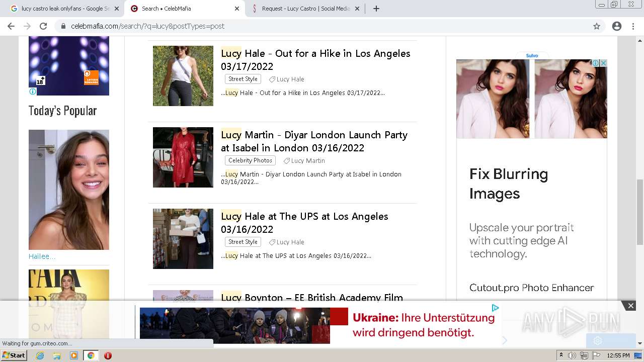The height and width of the screenshot is (362, 644).
Task: Go back using browser back arrow
Action: tap(11, 26)
